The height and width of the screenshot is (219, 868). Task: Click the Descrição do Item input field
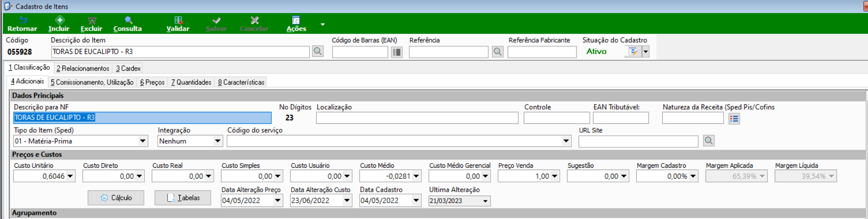point(180,52)
